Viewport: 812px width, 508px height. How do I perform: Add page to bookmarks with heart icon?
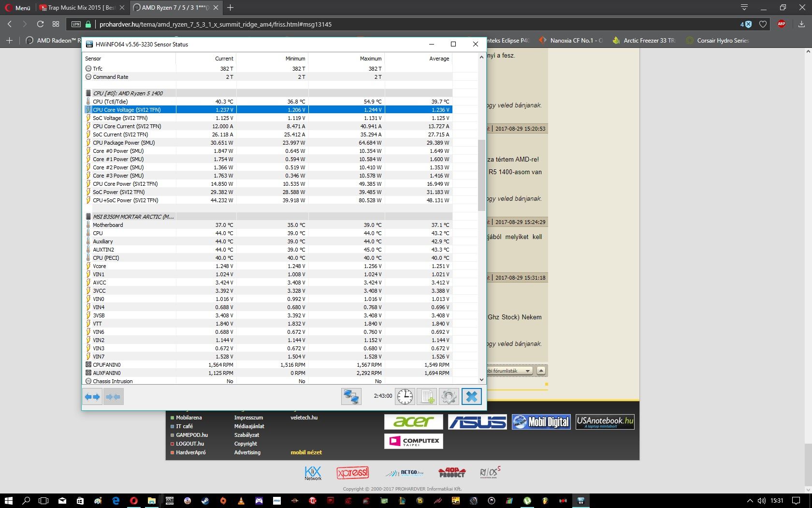tap(763, 24)
